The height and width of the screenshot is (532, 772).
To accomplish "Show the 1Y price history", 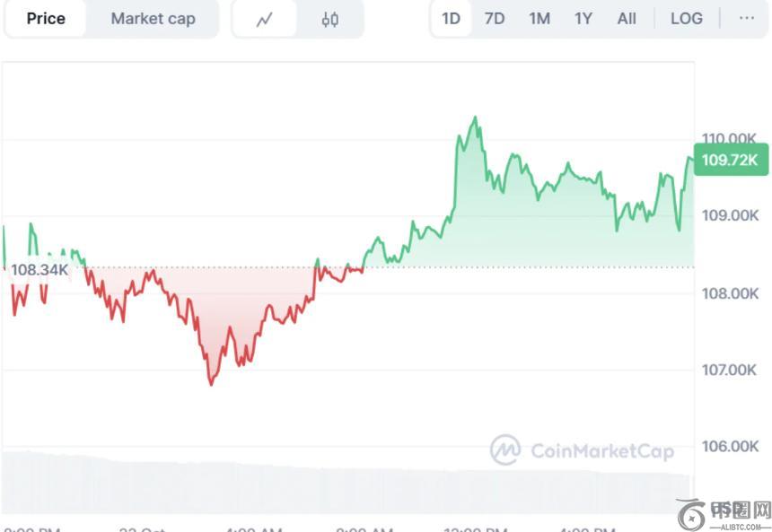I will pyautogui.click(x=583, y=19).
